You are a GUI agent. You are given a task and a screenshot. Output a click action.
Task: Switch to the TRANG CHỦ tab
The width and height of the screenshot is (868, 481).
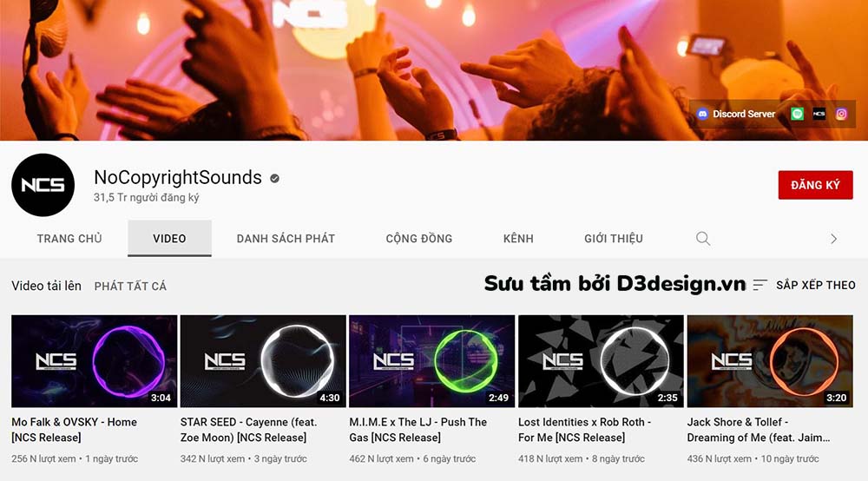tap(69, 239)
